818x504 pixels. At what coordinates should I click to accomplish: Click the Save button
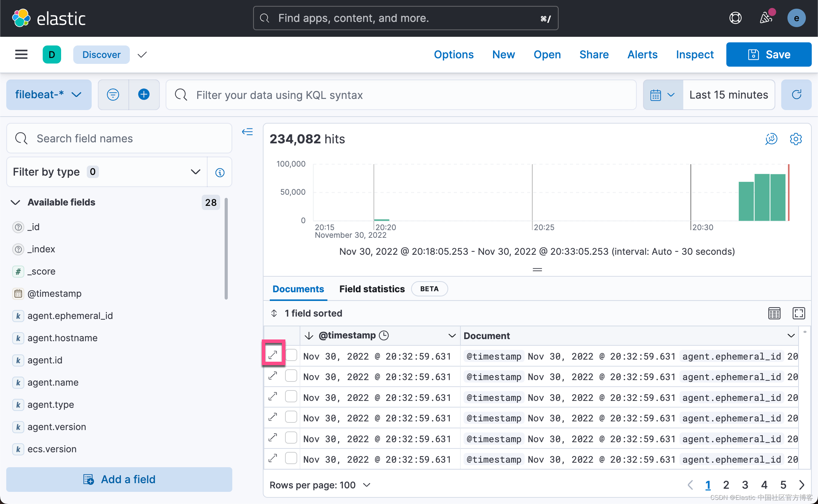[x=769, y=54]
